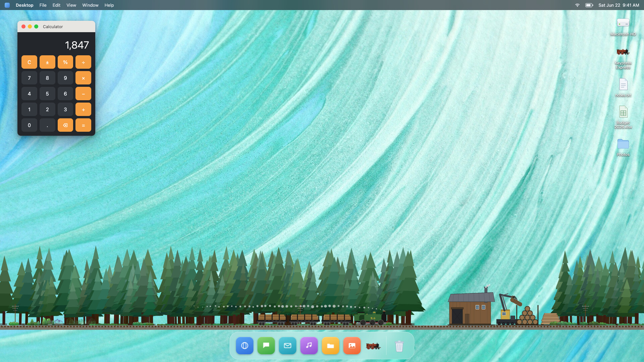This screenshot has width=644, height=362.
Task: Open the Edit menu
Action: point(56,5)
